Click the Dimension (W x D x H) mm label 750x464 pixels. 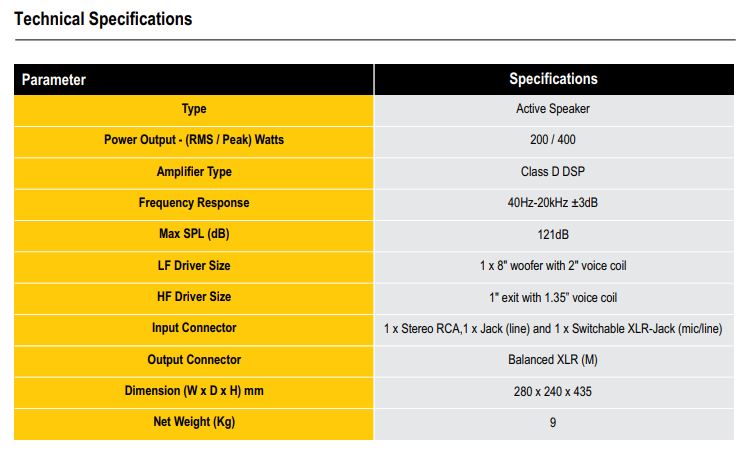click(x=194, y=391)
